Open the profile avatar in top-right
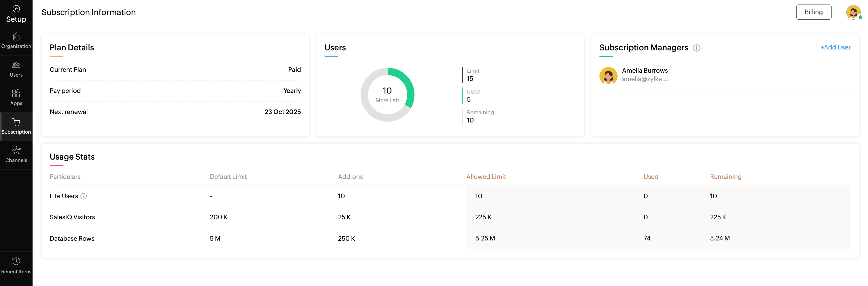 [853, 12]
